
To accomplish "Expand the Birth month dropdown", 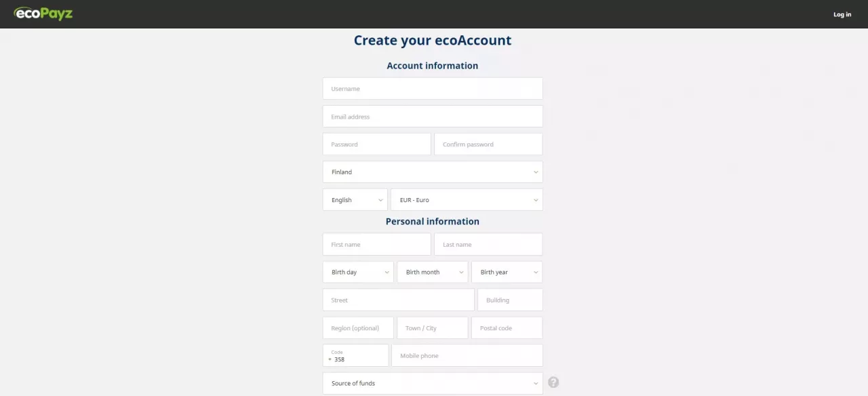I will (433, 273).
